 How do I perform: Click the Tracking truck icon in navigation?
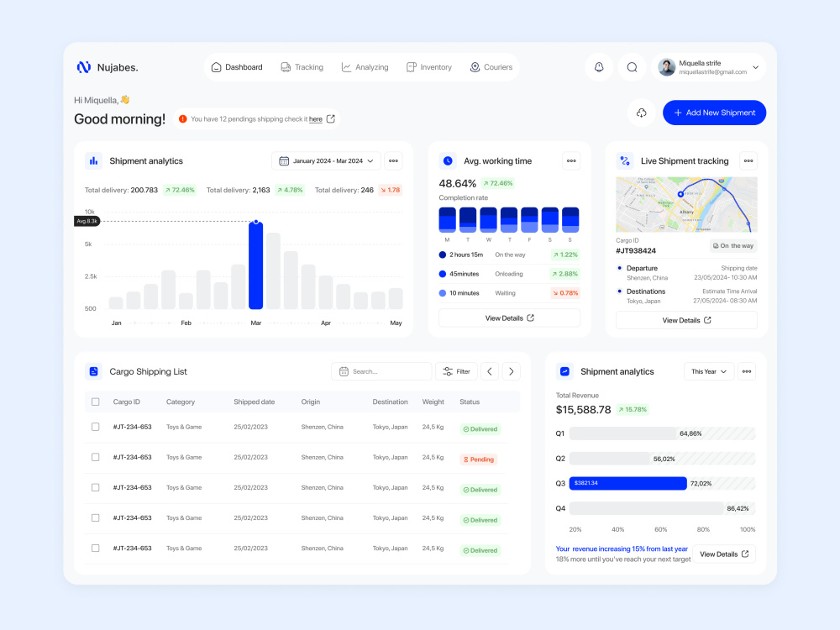[x=286, y=67]
